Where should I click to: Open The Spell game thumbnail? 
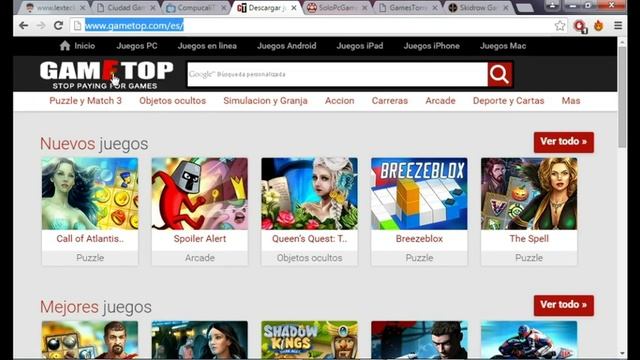529,193
